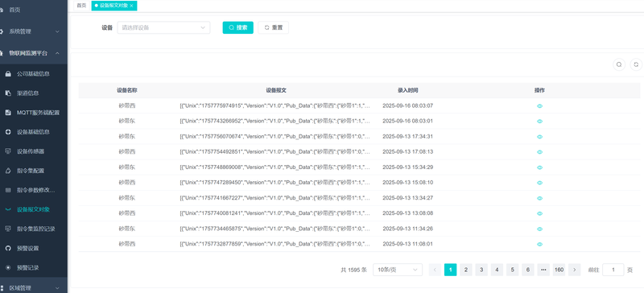Viewport: 644px width, 293px height.
Task: Go to page 2
Action: (466, 270)
